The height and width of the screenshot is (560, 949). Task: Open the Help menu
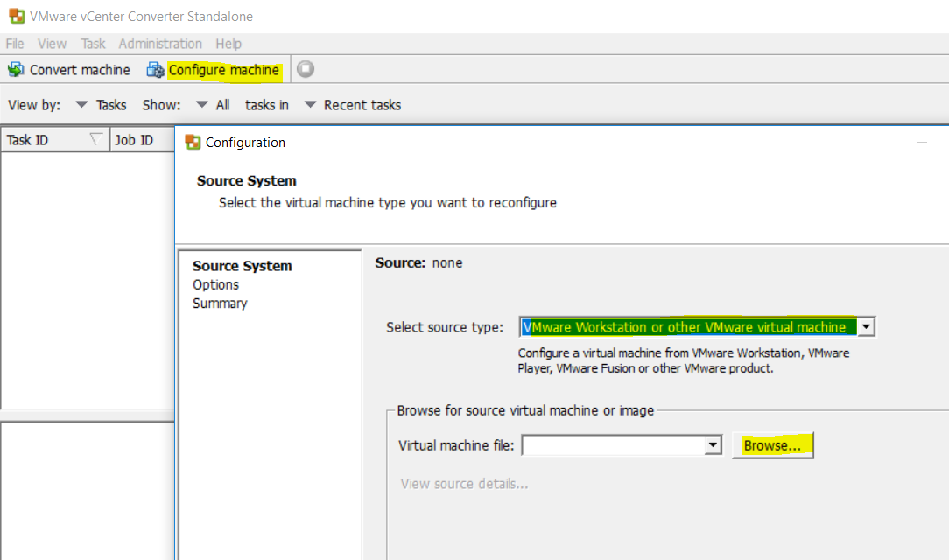(228, 44)
